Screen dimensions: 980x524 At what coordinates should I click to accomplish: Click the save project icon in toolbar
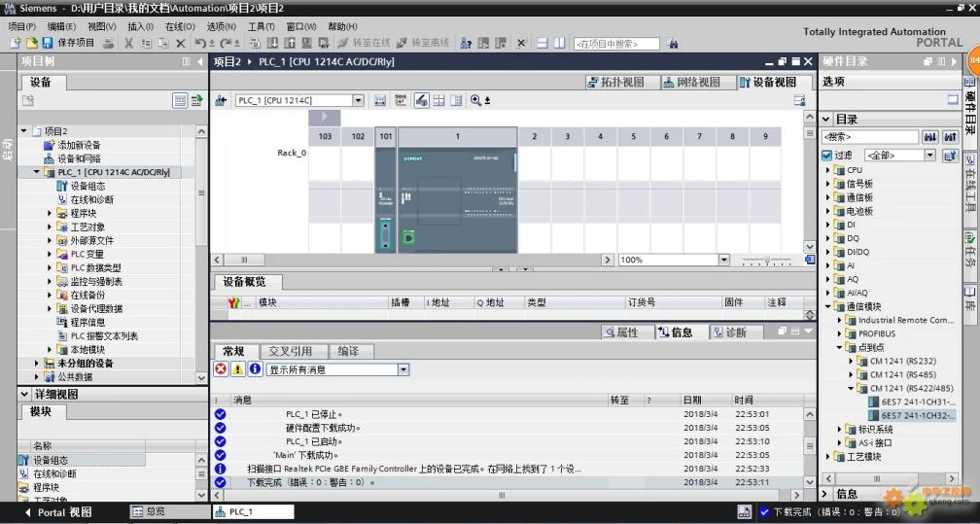(x=49, y=44)
